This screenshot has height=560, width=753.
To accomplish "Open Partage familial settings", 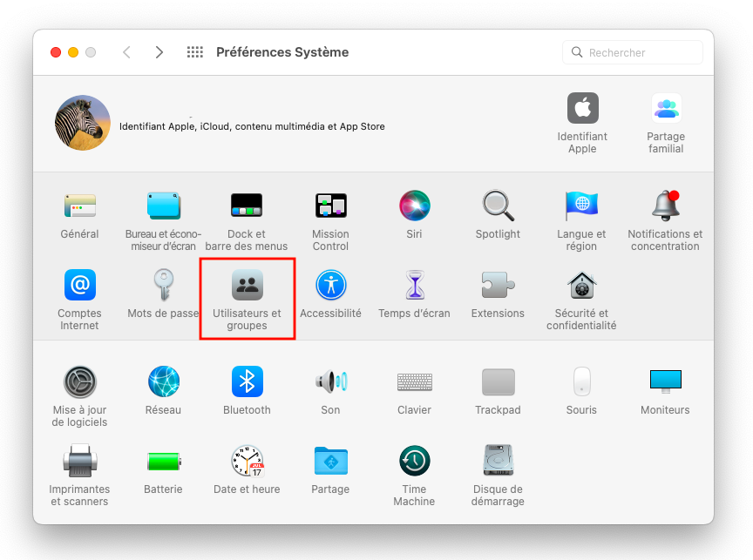I will click(666, 110).
